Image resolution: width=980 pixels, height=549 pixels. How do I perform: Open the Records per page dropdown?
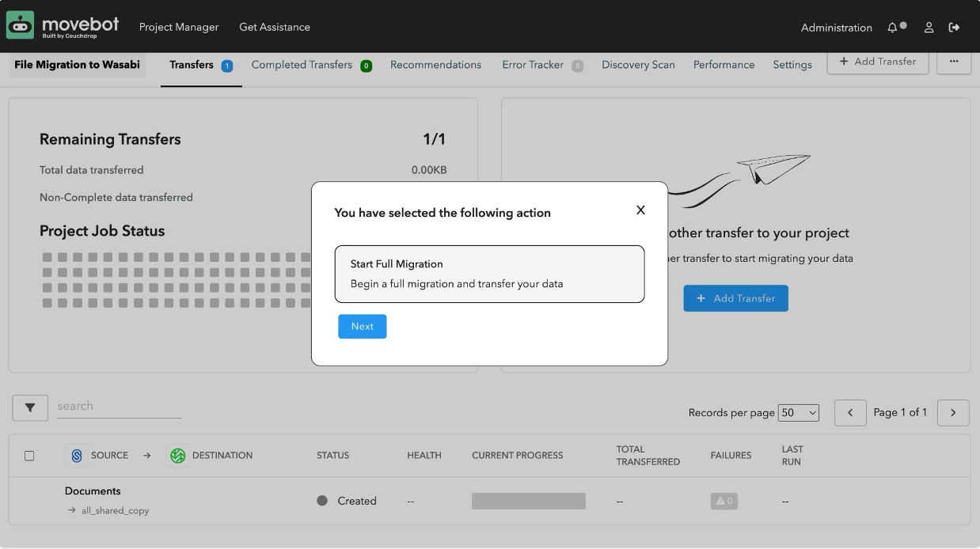pyautogui.click(x=799, y=413)
